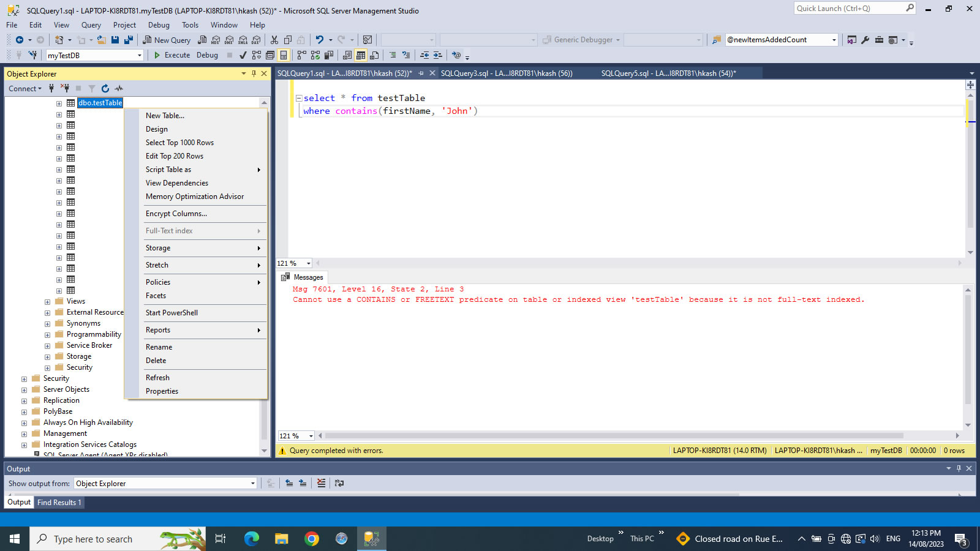Click the Clear All icon in Output panel
This screenshot has width=980, height=551.
321,483
